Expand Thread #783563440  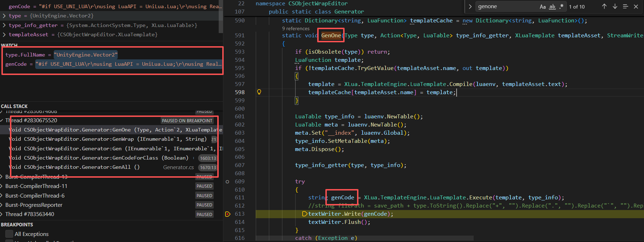(x=2, y=214)
